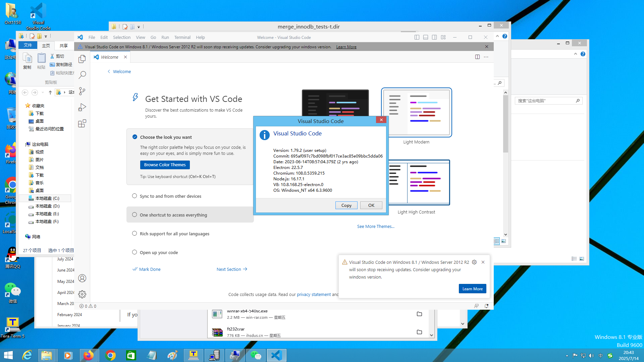
Task: Open the editor More Actions ellipsis
Action: click(486, 57)
